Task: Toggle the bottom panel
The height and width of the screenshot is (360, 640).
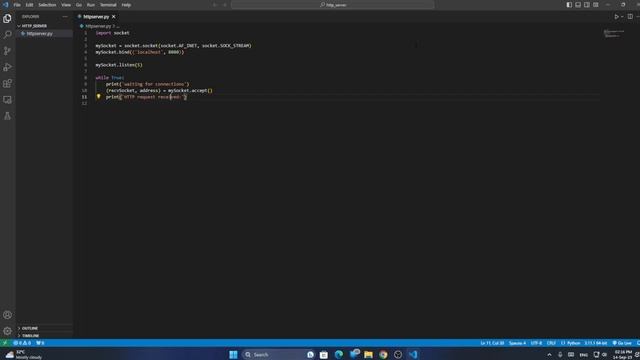Action: pyautogui.click(x=578, y=5)
